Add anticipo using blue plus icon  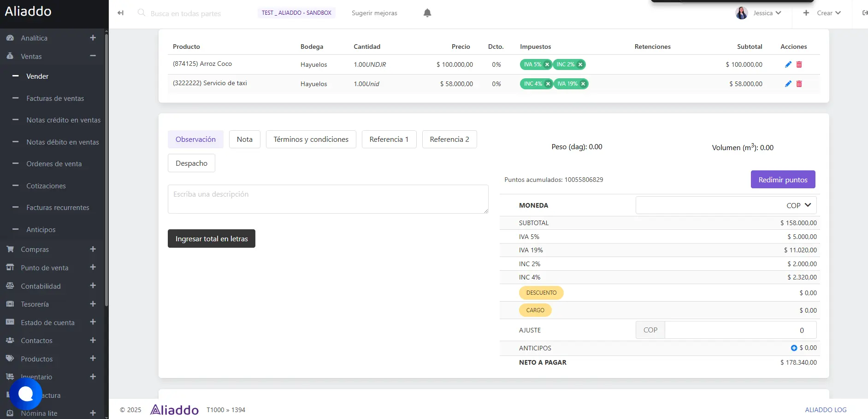coord(794,348)
